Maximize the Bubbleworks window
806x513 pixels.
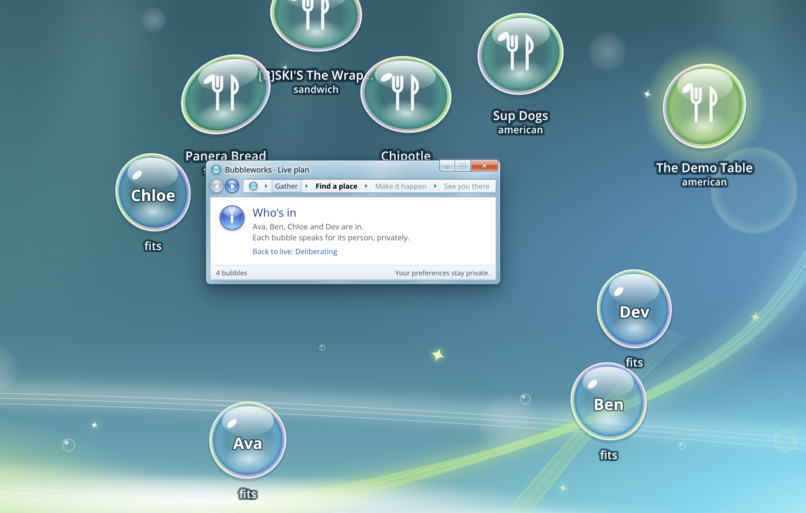pyautogui.click(x=462, y=166)
